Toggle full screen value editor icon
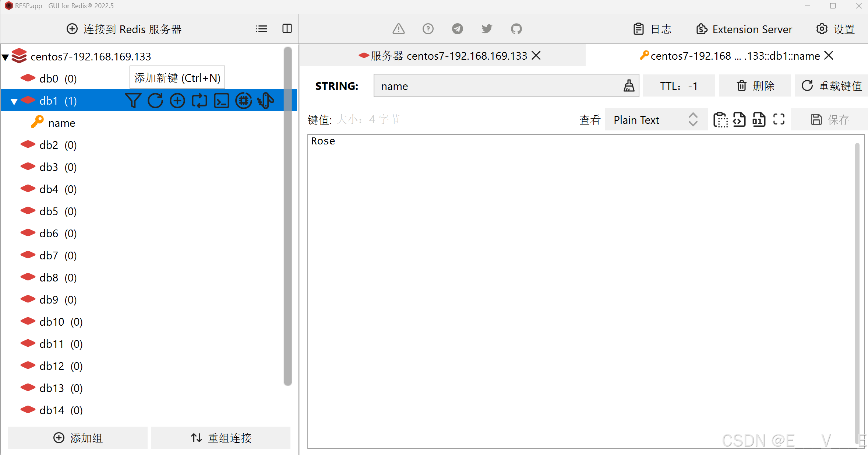 pyautogui.click(x=779, y=119)
